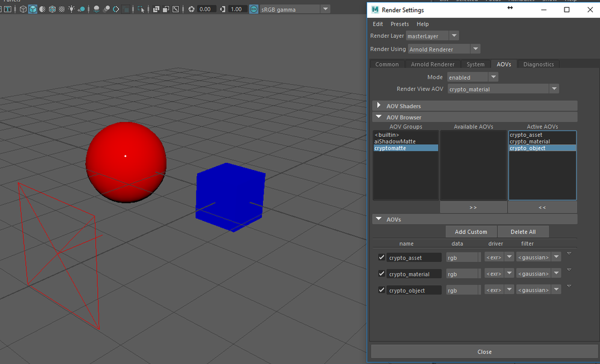Screen dimensions: 600x364
Task: Toggle motion blur icon in viewport
Action: coord(106,9)
